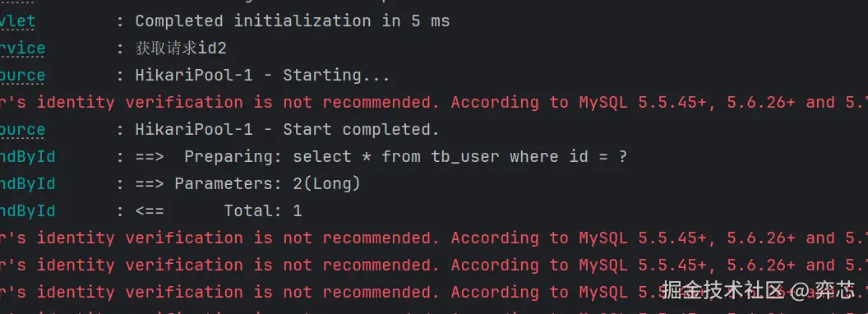Open "ndById" link on the Total line
Screen dimensions: 868x314
tap(27, 211)
